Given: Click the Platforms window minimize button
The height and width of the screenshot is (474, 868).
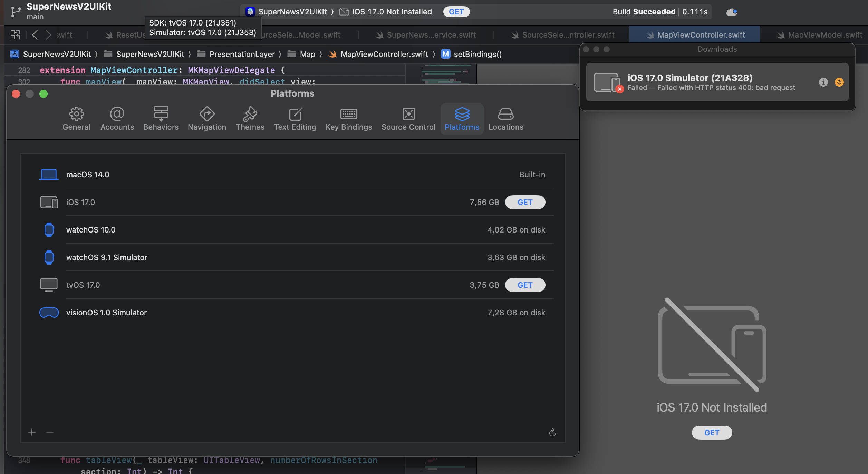Looking at the screenshot, I should [x=30, y=94].
